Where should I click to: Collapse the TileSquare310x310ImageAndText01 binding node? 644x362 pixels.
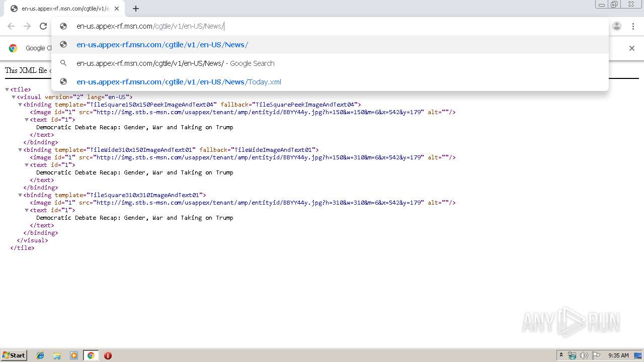pyautogui.click(x=20, y=195)
